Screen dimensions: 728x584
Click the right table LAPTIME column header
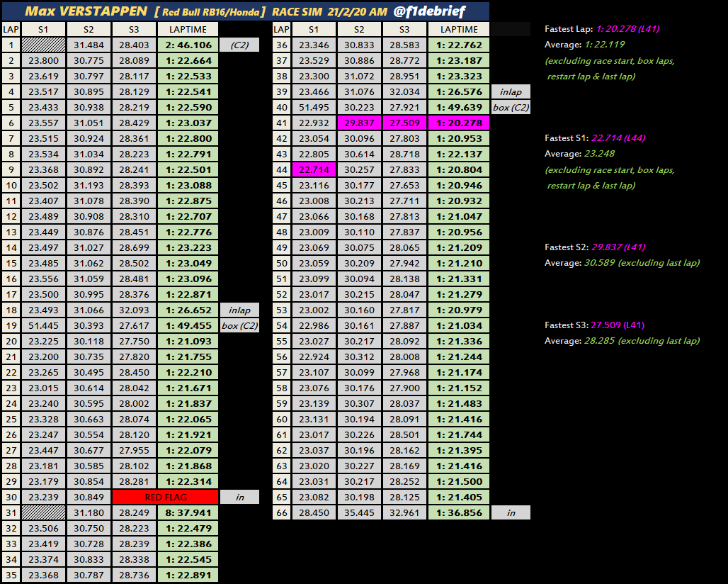click(x=459, y=29)
